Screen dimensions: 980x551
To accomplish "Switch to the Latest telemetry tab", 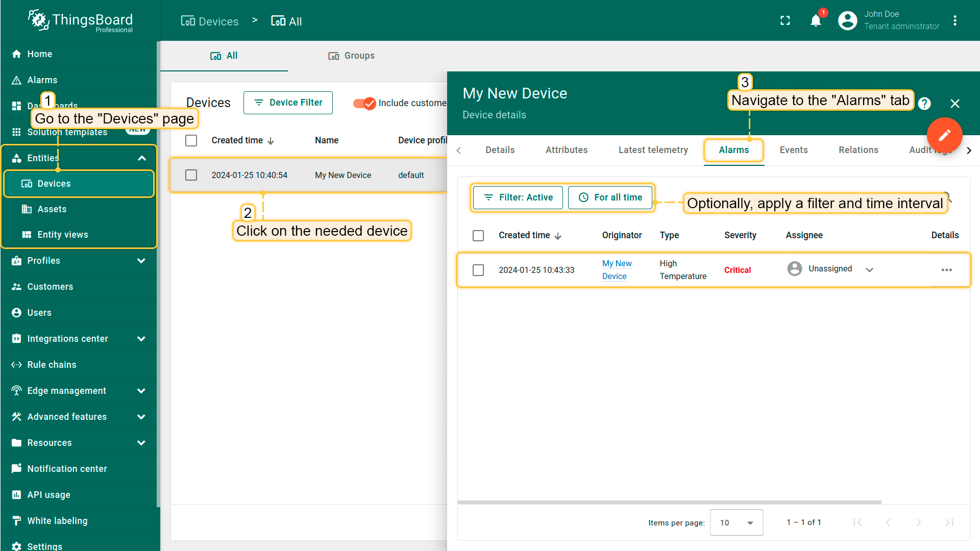I will tap(653, 150).
